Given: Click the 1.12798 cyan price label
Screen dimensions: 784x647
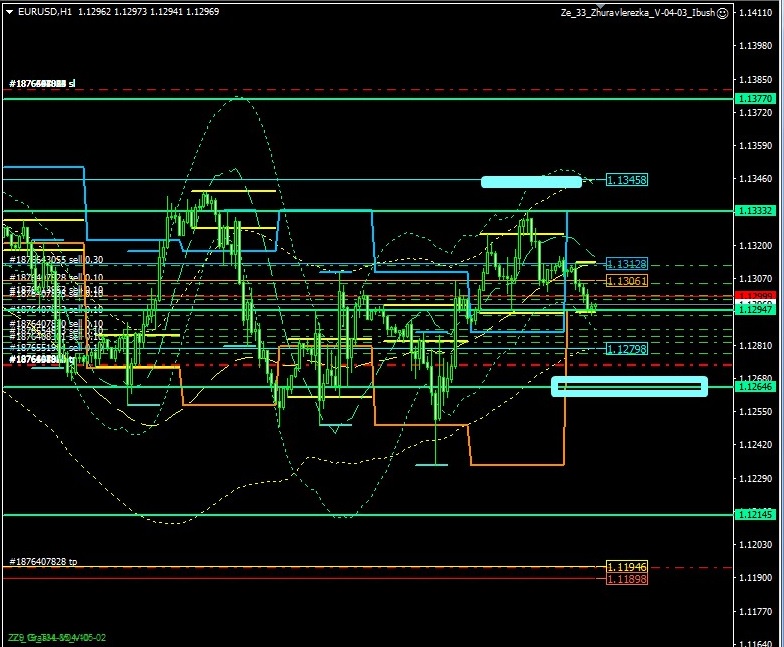Looking at the screenshot, I should coord(627,349).
